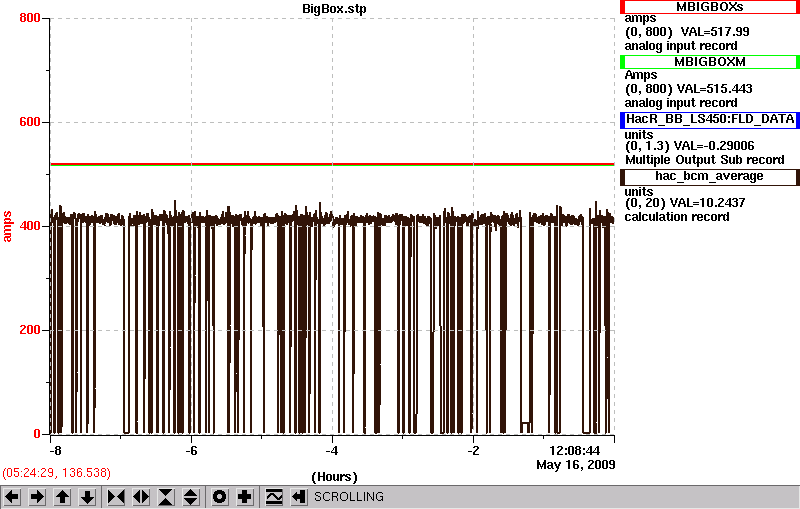Click the -4 x-axis tick label

click(332, 451)
